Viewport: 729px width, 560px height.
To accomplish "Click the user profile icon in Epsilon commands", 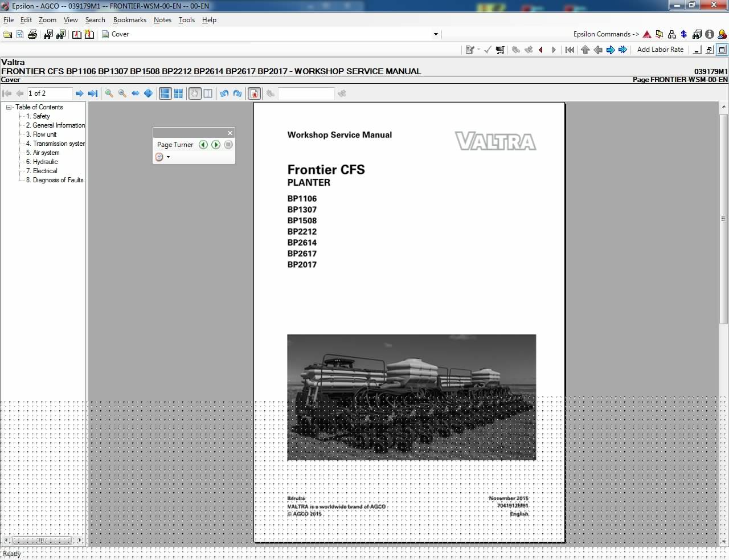I will 722,34.
